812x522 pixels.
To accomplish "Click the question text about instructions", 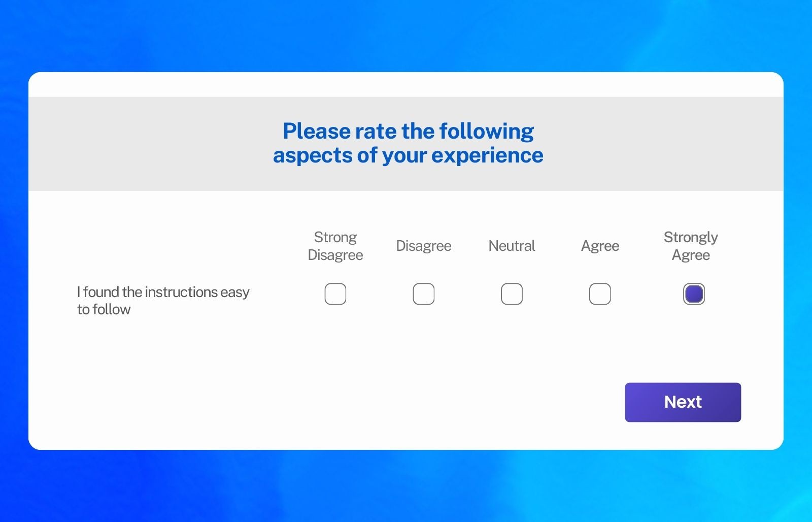I will pos(162,300).
